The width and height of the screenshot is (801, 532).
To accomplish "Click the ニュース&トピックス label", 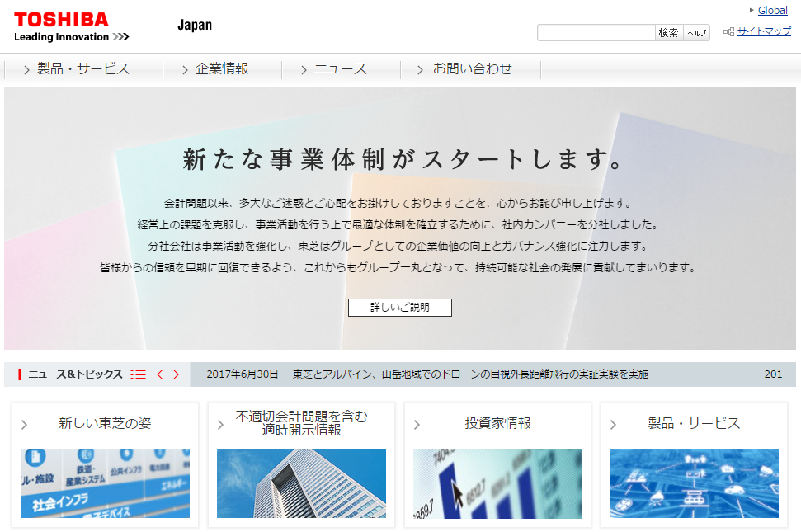I will tap(76, 374).
